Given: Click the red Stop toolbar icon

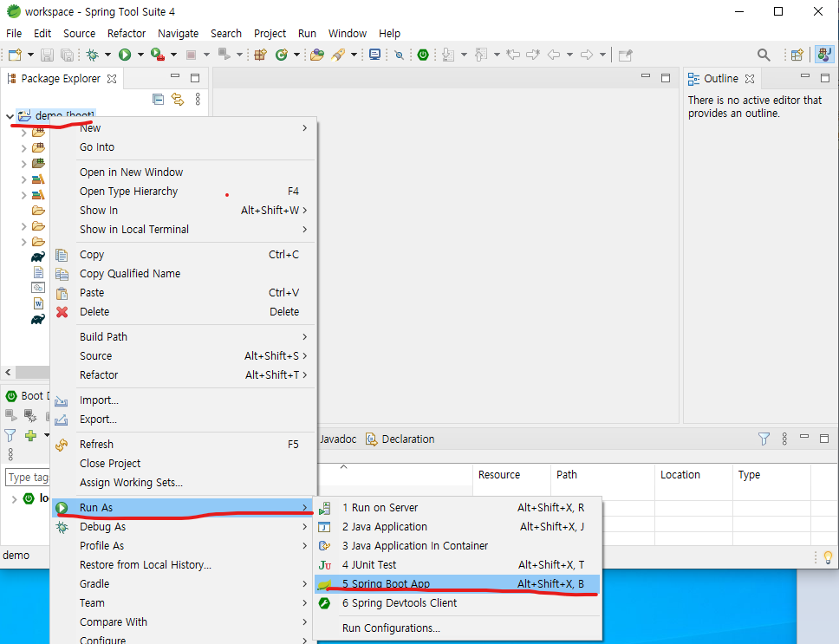Looking at the screenshot, I should [191, 55].
